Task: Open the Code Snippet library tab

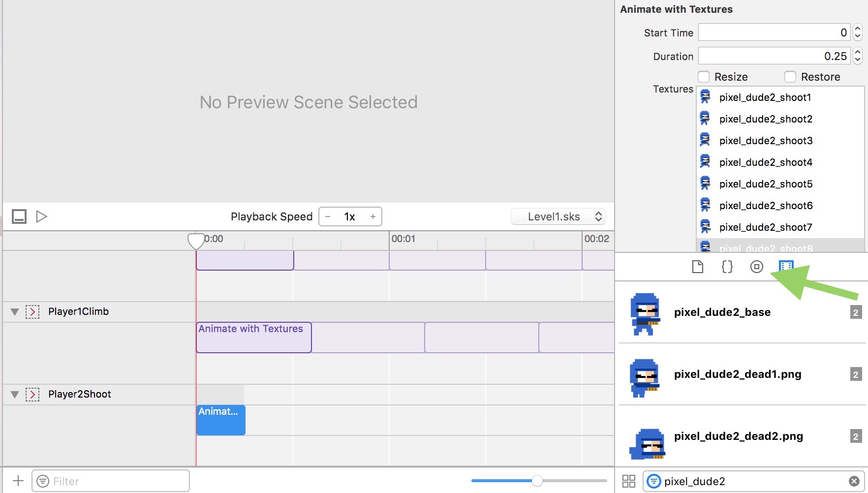Action: [x=727, y=267]
